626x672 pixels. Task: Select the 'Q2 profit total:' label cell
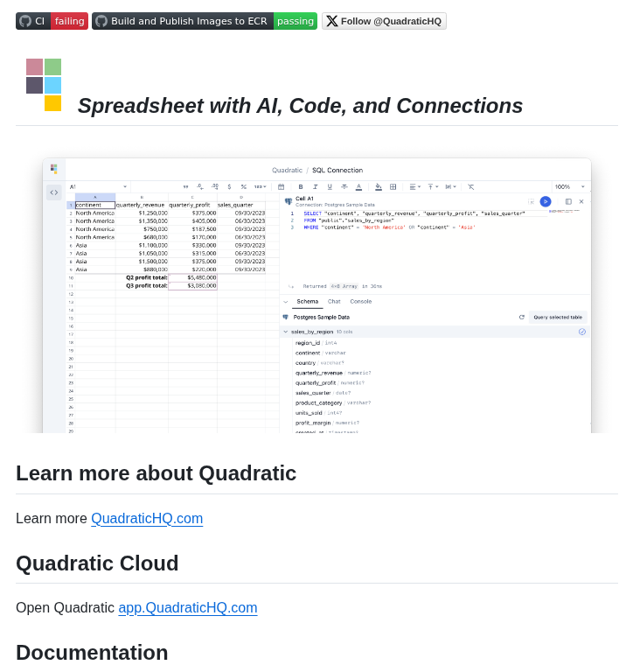point(142,277)
